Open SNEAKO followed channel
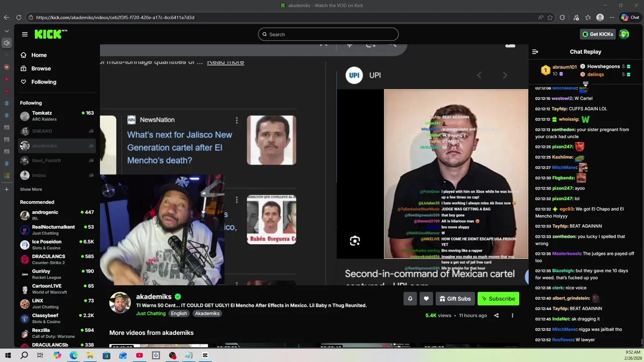The image size is (644, 362). (57, 131)
